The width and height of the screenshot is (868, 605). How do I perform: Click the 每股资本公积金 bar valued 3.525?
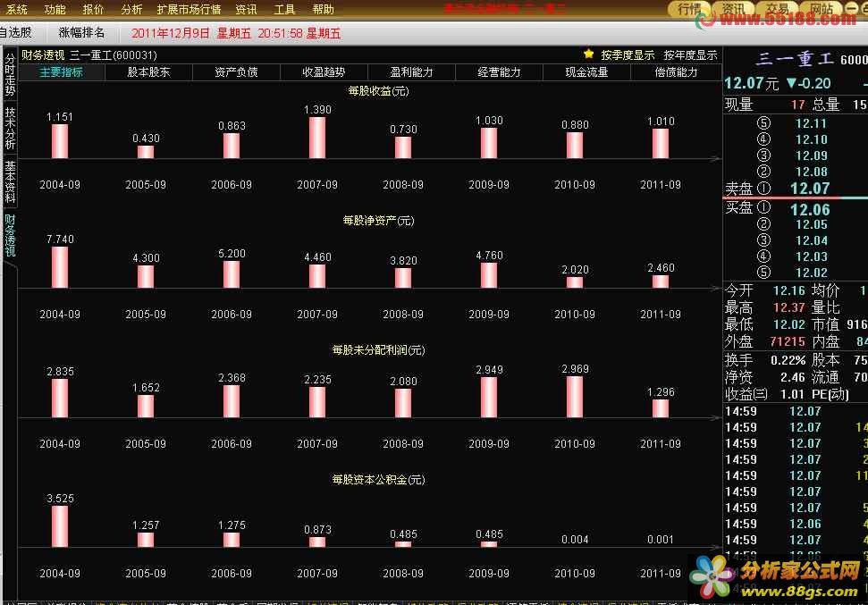tap(60, 526)
